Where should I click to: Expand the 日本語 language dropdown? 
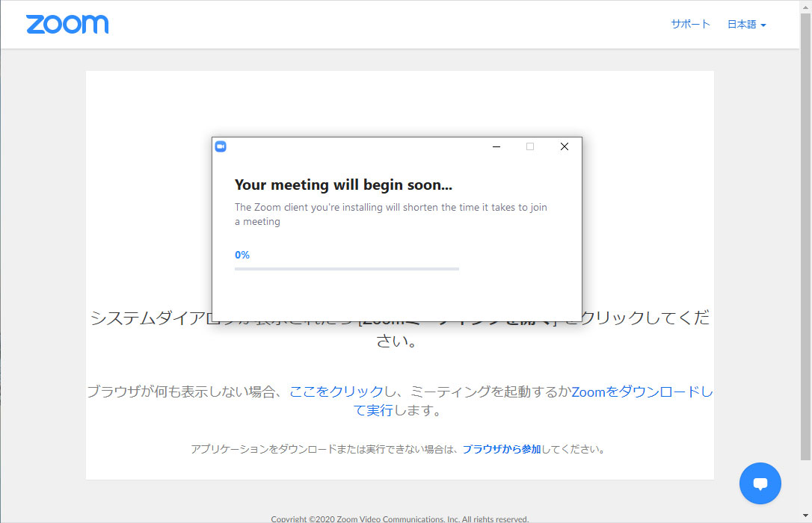[x=746, y=25]
